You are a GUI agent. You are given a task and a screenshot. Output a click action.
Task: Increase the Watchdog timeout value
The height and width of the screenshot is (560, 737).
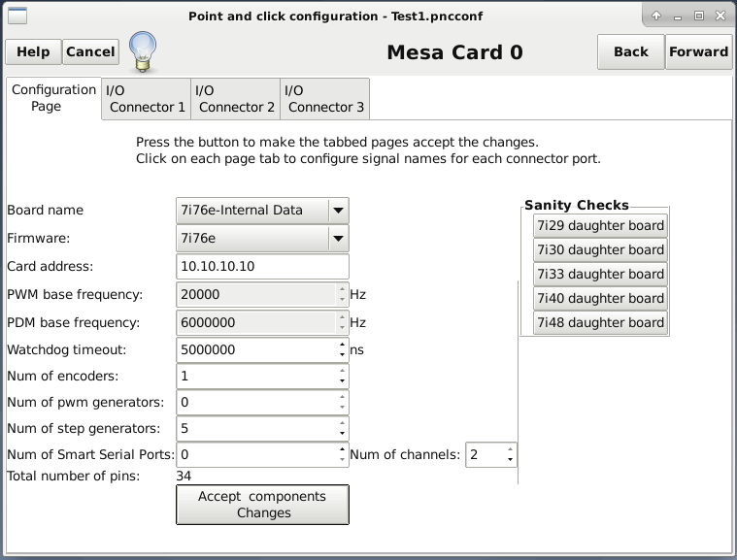point(342,346)
